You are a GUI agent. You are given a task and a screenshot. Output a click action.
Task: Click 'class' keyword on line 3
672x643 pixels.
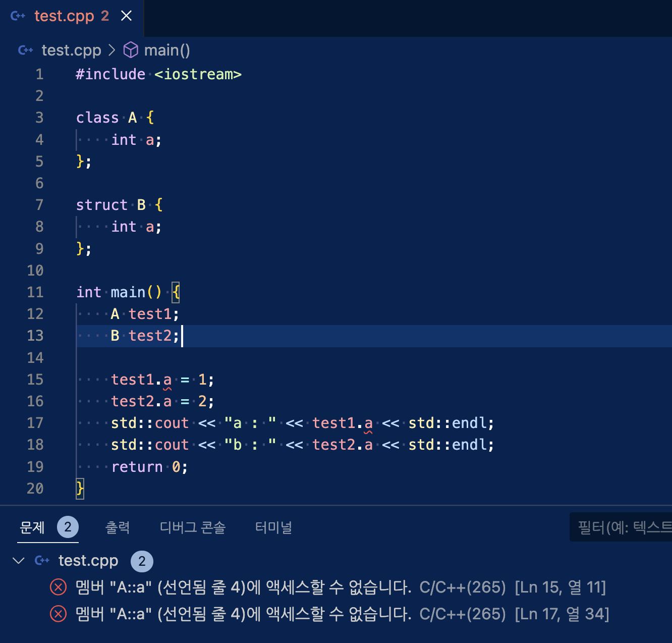[x=97, y=118]
